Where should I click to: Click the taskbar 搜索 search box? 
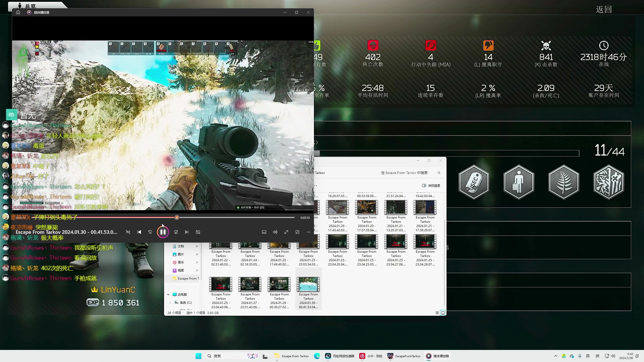pos(232,356)
